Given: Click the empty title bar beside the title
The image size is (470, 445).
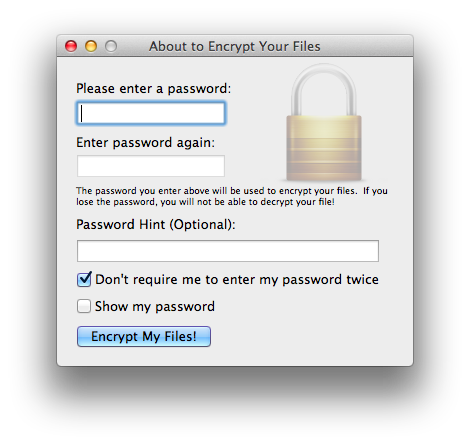Looking at the screenshot, I should [367, 46].
